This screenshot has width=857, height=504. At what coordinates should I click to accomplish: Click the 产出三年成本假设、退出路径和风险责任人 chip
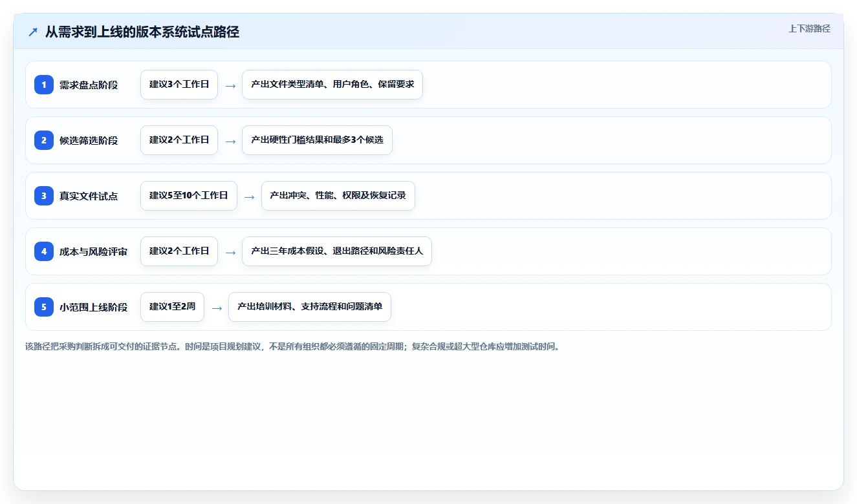[x=337, y=251]
